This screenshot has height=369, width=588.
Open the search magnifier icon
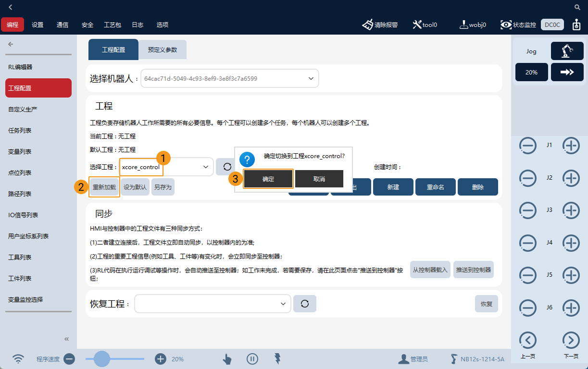[x=577, y=7]
